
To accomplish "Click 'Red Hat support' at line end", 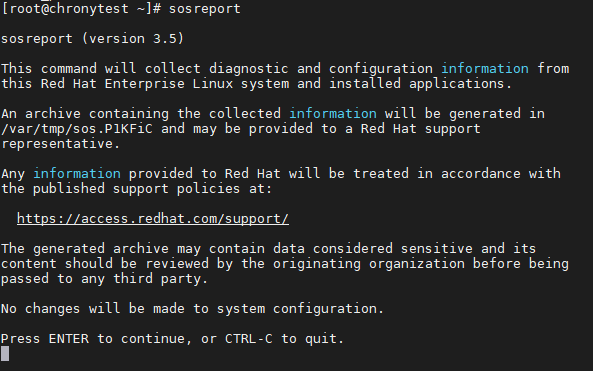I will tap(421, 129).
